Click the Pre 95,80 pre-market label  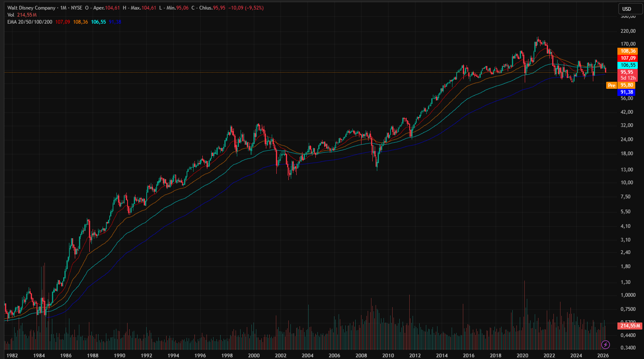tap(621, 85)
